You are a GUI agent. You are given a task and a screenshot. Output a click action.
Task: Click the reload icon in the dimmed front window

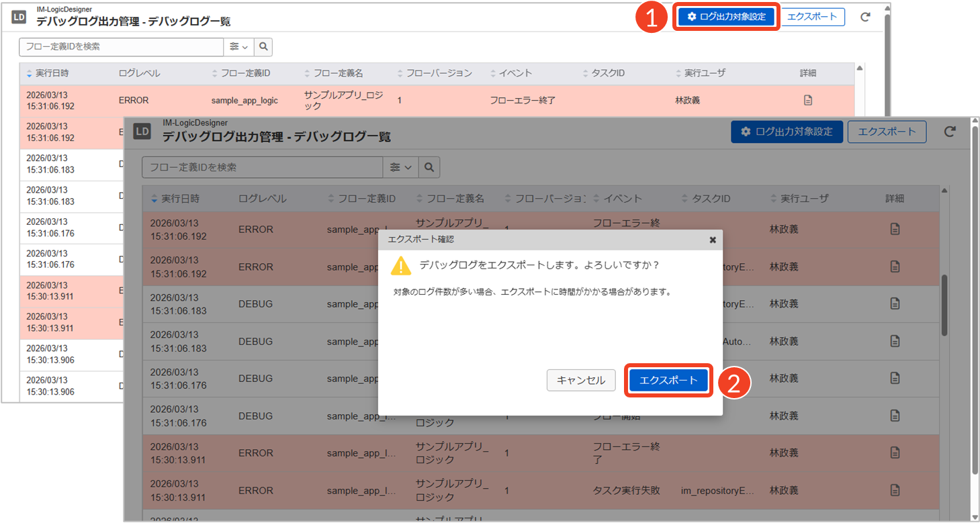[950, 132]
